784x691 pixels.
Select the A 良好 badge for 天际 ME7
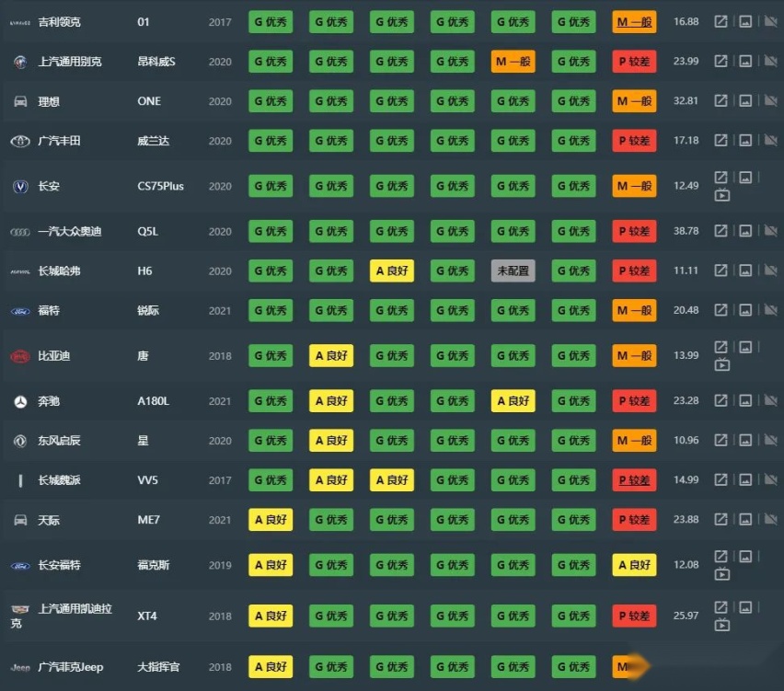pos(271,520)
